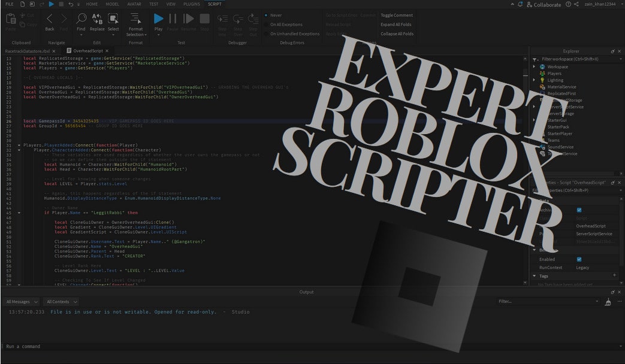Click the Toggle Comment button
Viewport: 625px width, 364px height.
(x=397, y=15)
